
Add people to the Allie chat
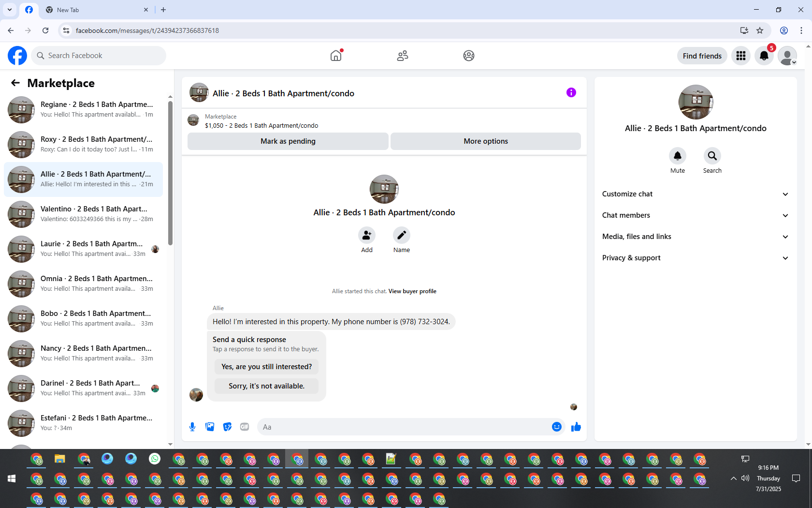tap(367, 235)
